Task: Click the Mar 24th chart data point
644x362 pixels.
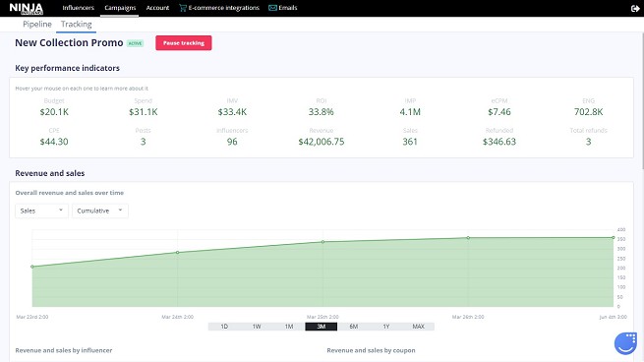Action: [177, 252]
